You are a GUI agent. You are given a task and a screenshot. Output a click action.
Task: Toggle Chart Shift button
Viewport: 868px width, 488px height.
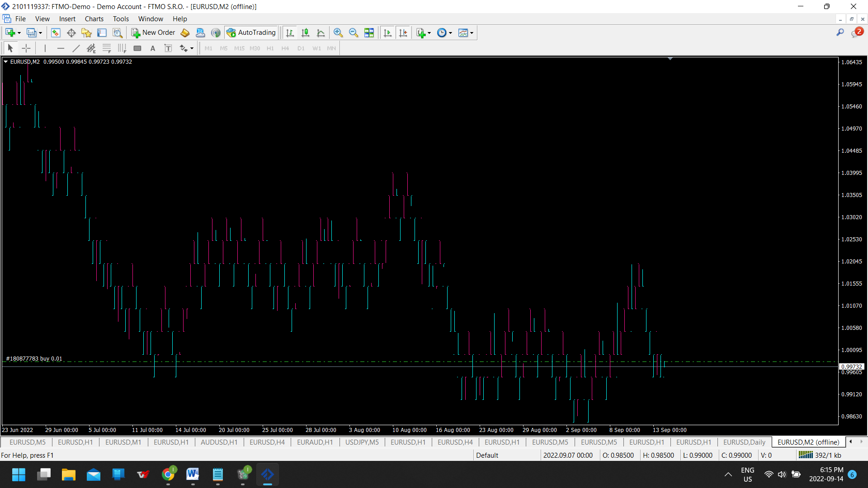tap(403, 33)
